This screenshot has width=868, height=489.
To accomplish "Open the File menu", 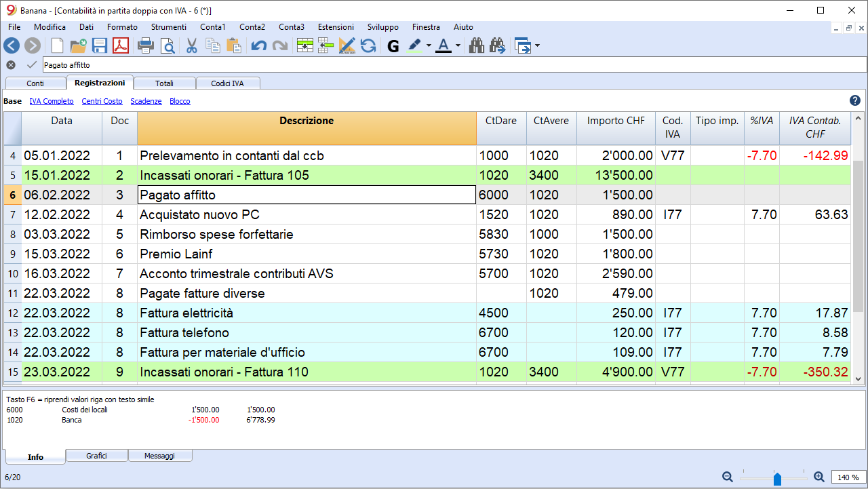I will click(14, 27).
